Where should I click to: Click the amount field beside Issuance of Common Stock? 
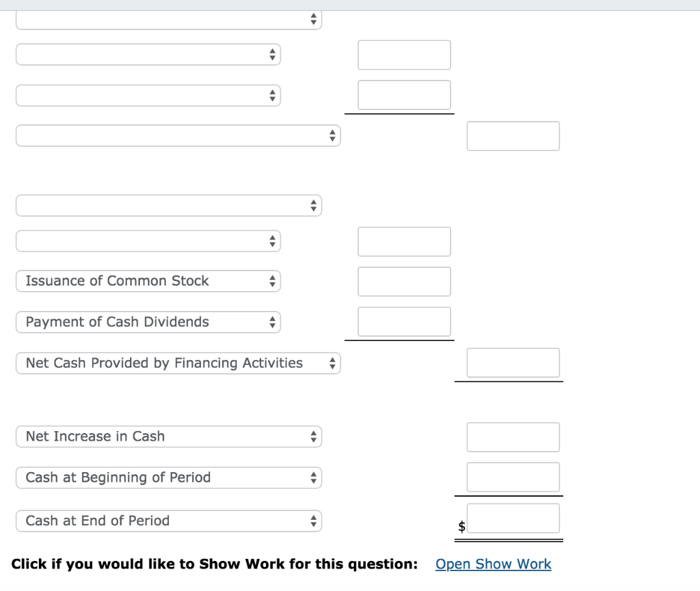point(404,281)
